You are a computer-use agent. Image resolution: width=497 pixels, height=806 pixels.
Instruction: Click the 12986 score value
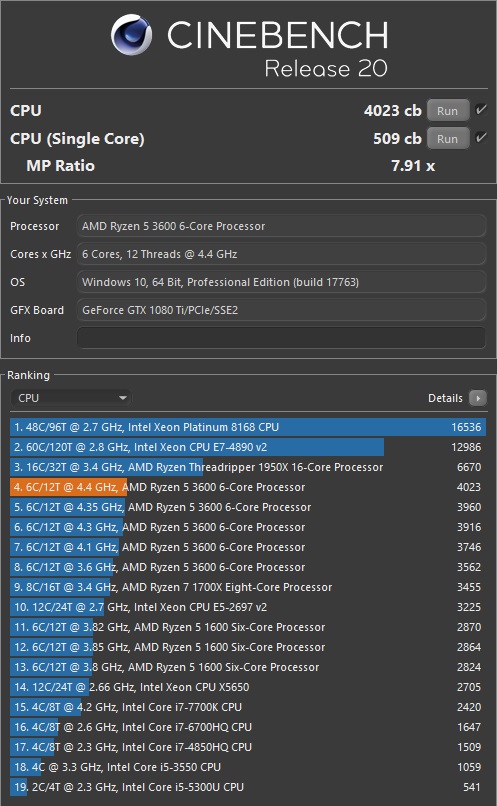(466, 447)
